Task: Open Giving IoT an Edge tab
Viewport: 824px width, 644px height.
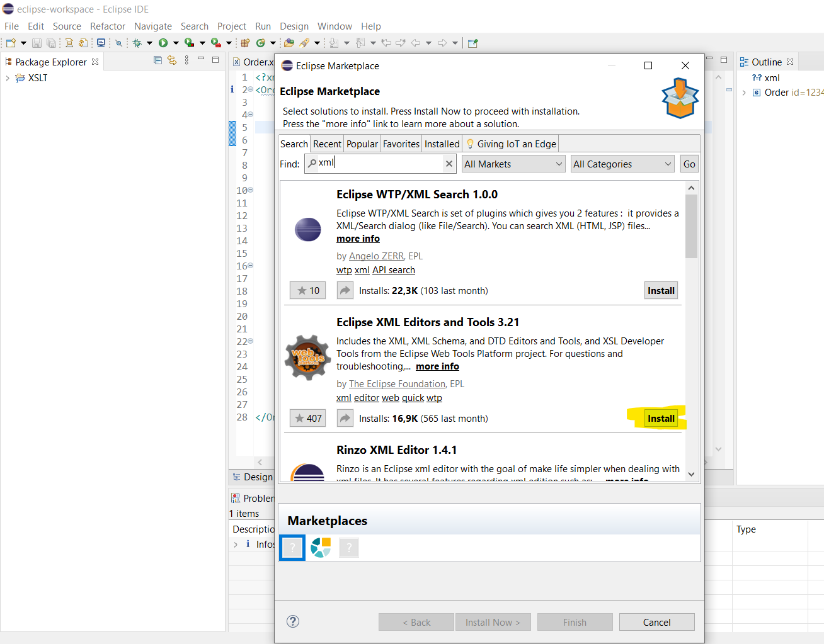Action: click(511, 144)
